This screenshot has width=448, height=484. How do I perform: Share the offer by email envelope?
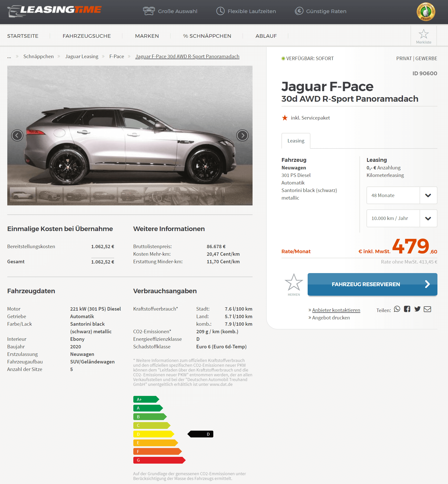pos(427,309)
